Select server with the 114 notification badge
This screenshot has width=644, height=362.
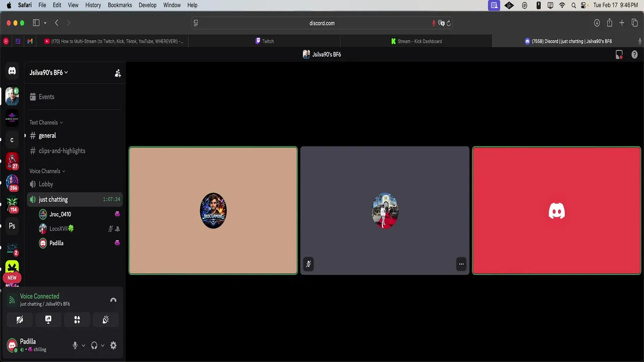point(12,205)
